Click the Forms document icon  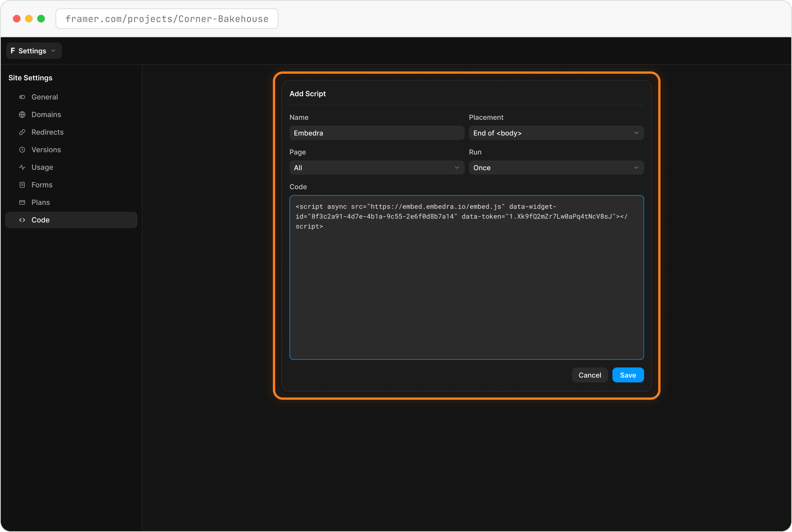pyautogui.click(x=22, y=185)
